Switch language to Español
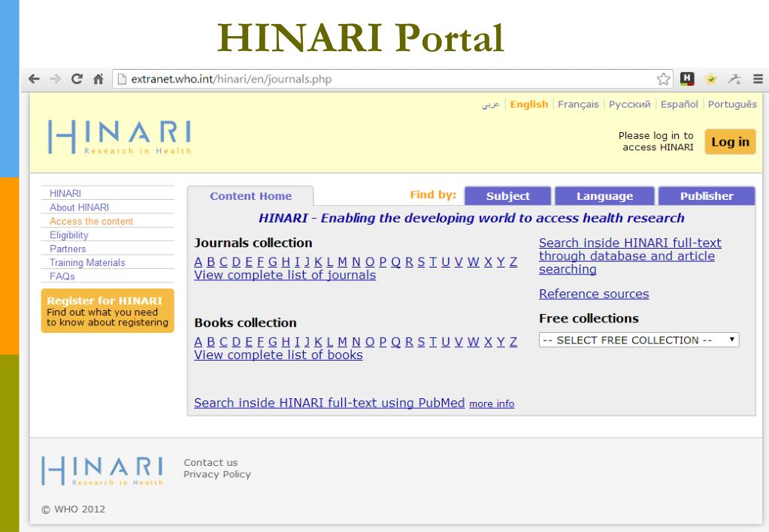 (x=679, y=104)
